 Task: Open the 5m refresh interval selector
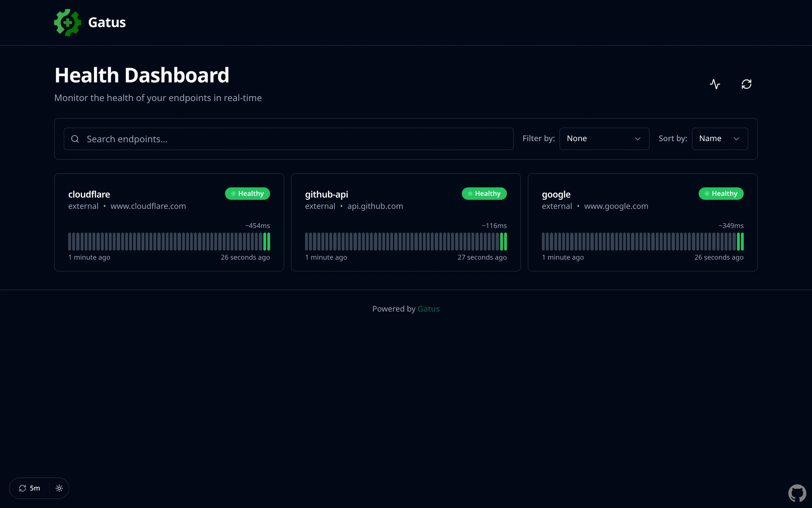pos(30,488)
